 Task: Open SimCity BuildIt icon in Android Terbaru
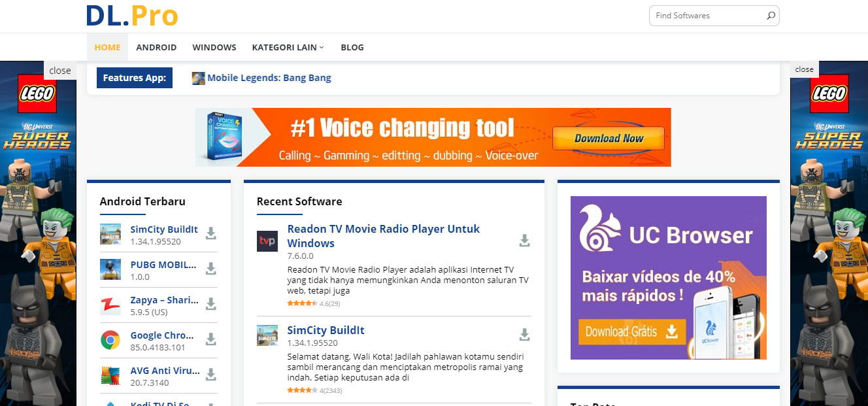click(x=110, y=234)
